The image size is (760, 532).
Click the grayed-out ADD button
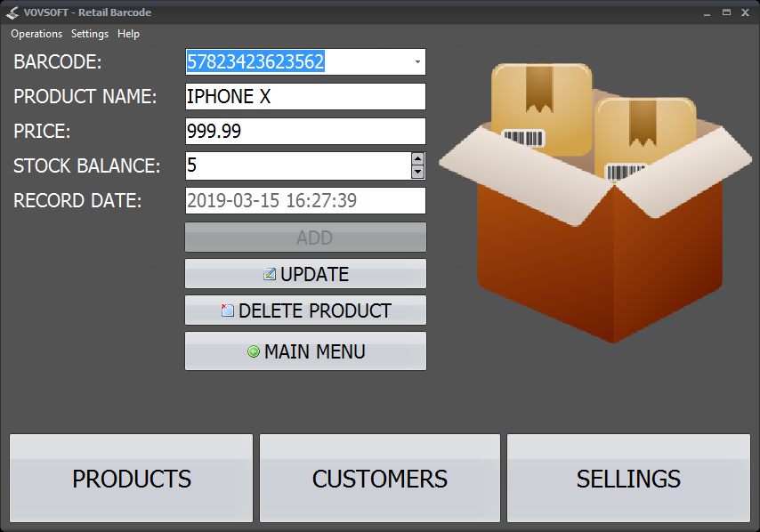tap(305, 237)
